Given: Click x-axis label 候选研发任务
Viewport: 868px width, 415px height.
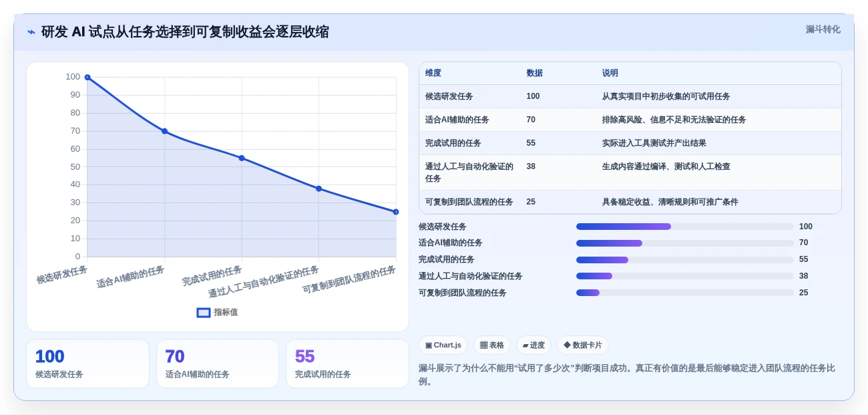Looking at the screenshot, I should 62,275.
